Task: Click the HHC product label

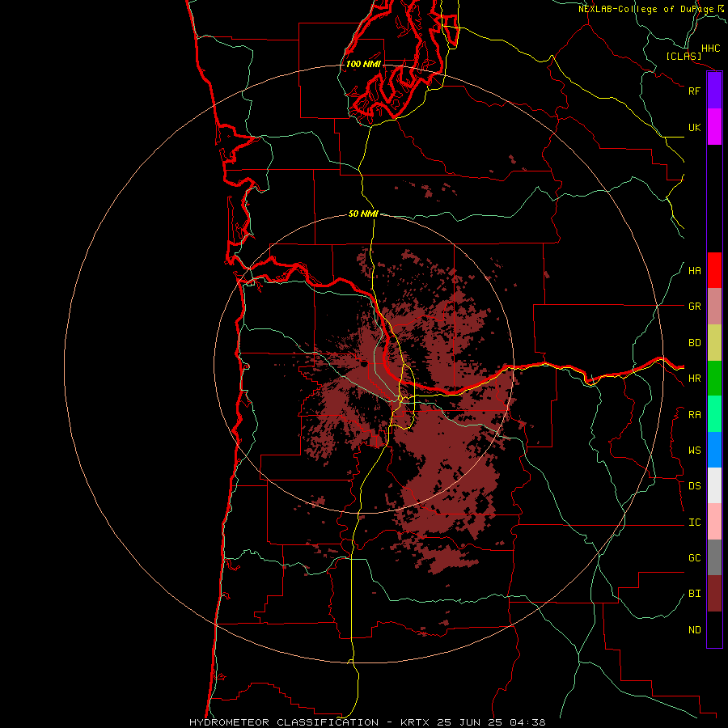Action: 710,49
